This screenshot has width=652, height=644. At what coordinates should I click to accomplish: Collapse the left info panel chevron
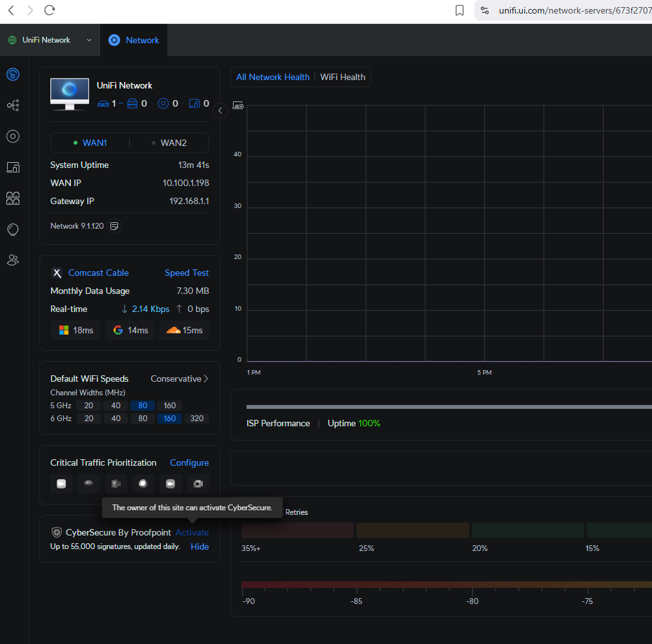(x=220, y=110)
